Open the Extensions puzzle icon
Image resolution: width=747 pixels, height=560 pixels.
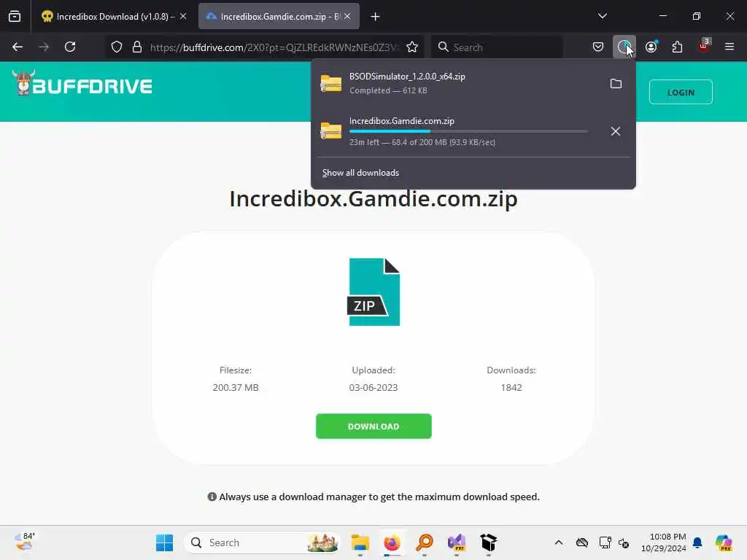coord(677,47)
